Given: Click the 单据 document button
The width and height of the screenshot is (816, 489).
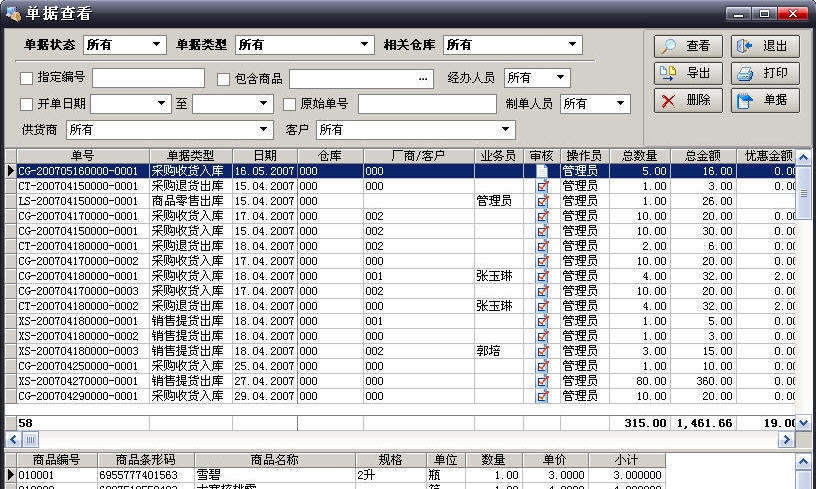Looking at the screenshot, I should pos(765,100).
